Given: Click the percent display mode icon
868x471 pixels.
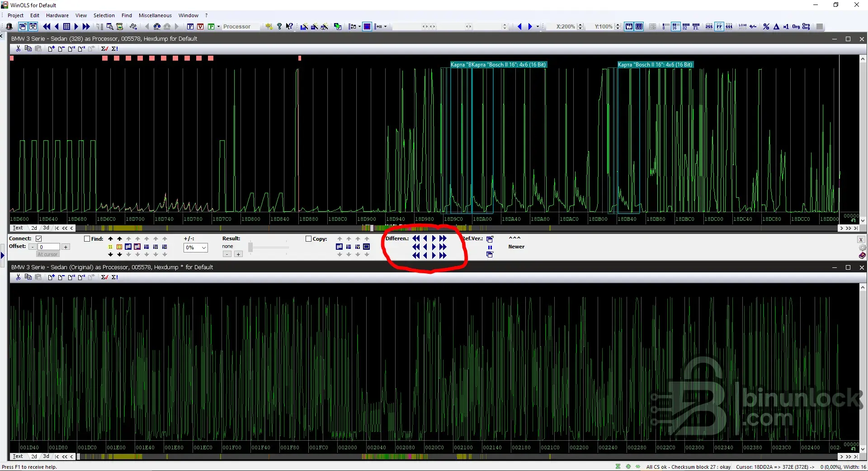Looking at the screenshot, I should coord(766,27).
